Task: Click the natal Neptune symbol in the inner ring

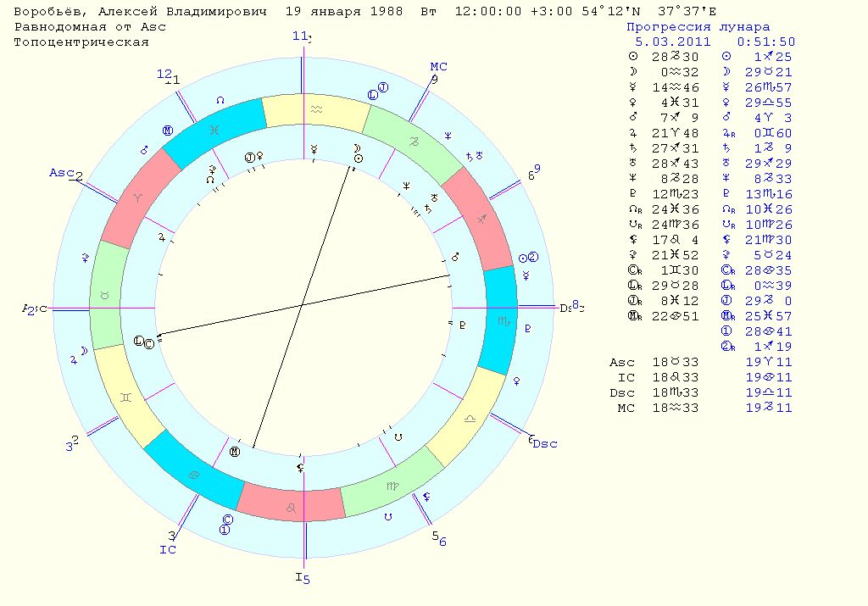Action: [x=406, y=186]
